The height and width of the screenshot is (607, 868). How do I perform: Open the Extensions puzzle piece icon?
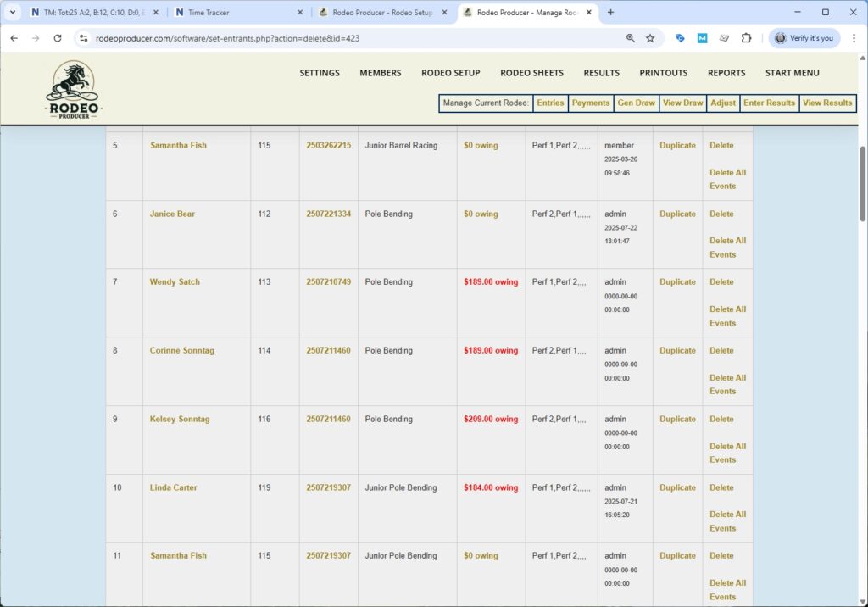(746, 38)
